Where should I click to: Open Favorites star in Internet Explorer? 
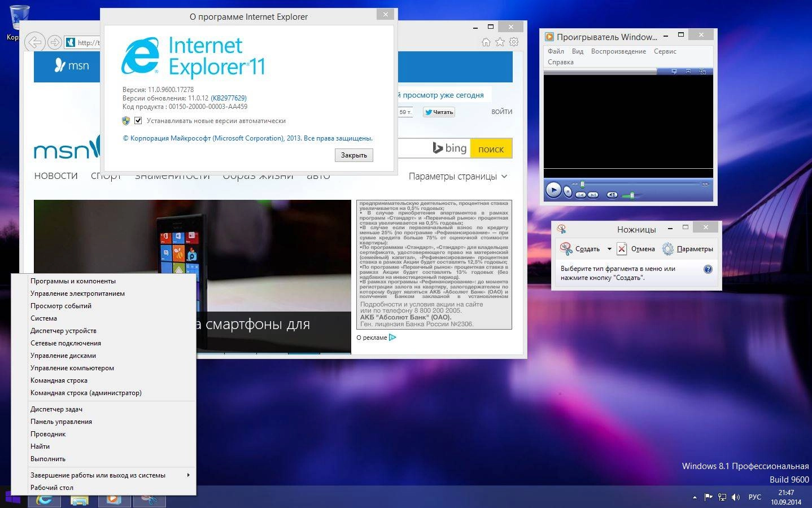point(500,42)
